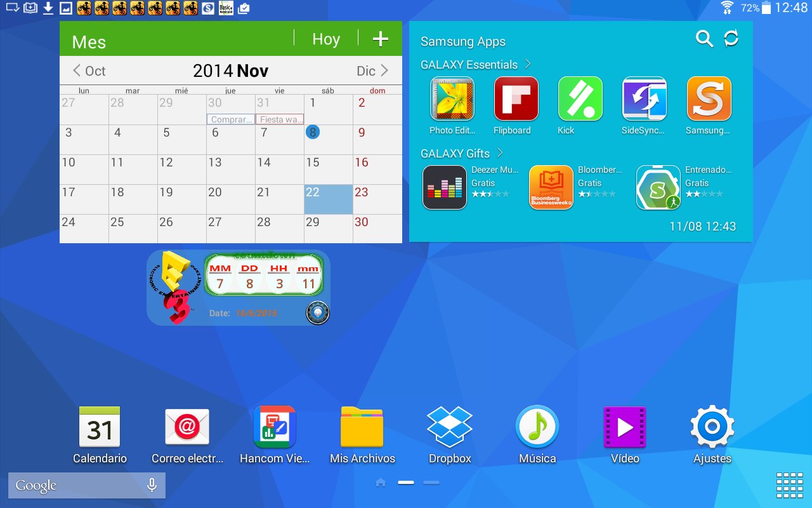Image resolution: width=812 pixels, height=508 pixels.
Task: Open SideSync app tile
Action: pyautogui.click(x=645, y=98)
